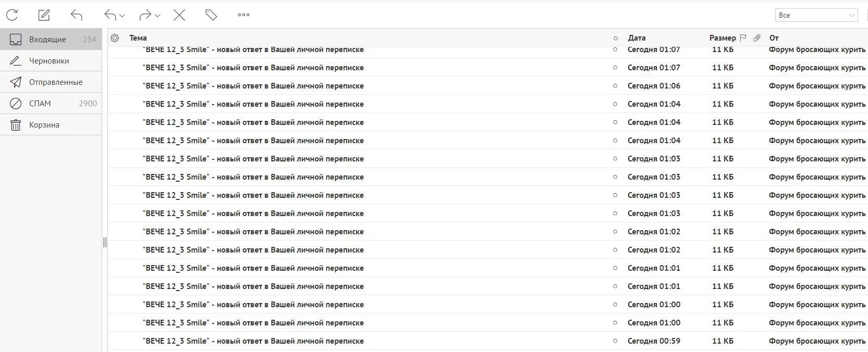Image resolution: width=868 pixels, height=352 pixels.
Task: Expand the forward dropdown arrow
Action: (x=157, y=16)
